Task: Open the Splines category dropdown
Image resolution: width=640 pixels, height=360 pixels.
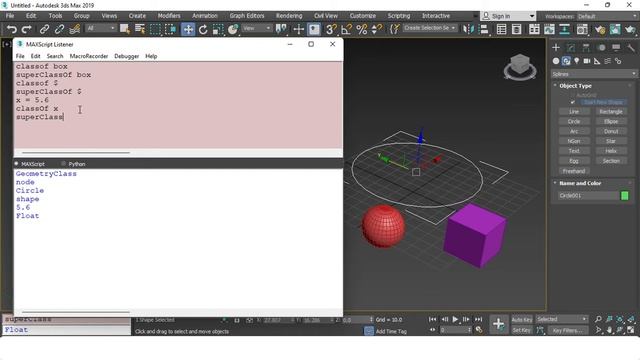Action: click(593, 74)
